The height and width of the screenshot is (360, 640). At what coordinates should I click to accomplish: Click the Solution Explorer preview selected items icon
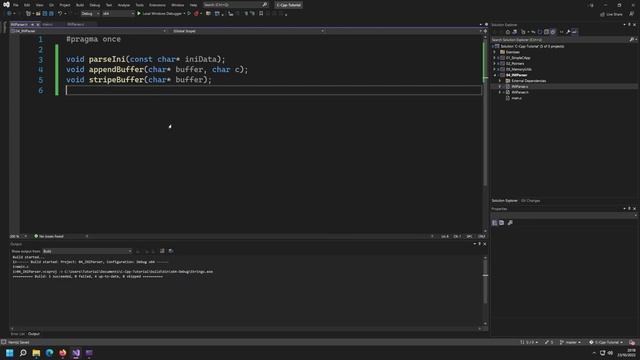pos(574,32)
